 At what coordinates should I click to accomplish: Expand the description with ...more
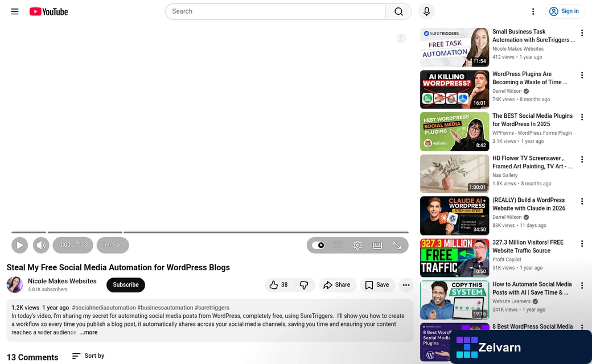point(88,332)
